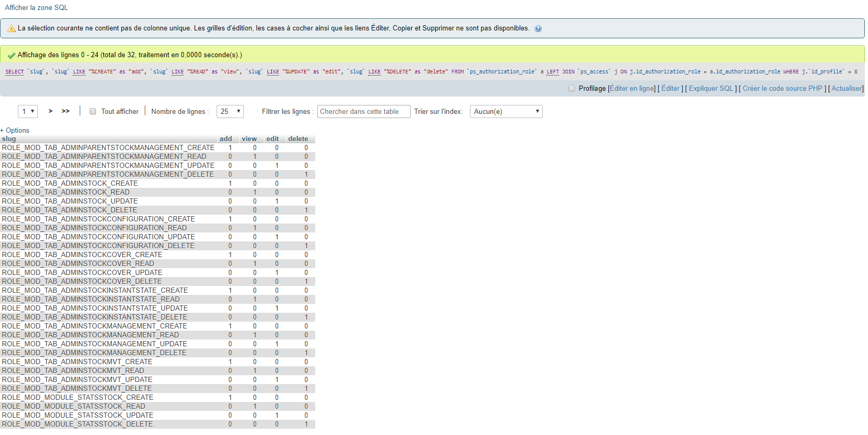Select row ROLE_MOD_TAB_ADMINSTOCKINSTANTSTATE_CREATE
This screenshot has height=435, width=868.
pyautogui.click(x=157, y=290)
